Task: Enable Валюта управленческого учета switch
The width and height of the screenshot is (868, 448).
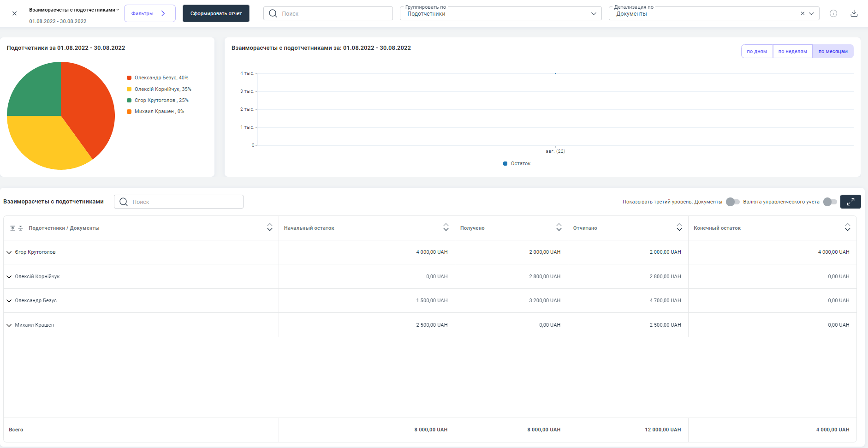Action: tap(830, 202)
